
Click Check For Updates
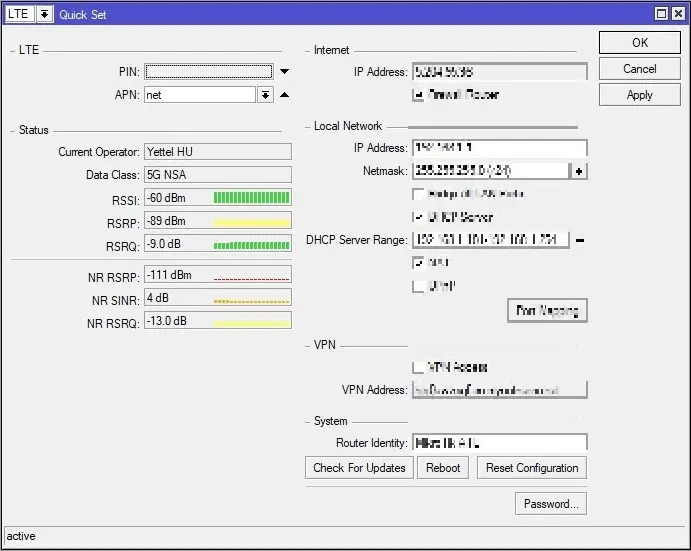(x=359, y=468)
